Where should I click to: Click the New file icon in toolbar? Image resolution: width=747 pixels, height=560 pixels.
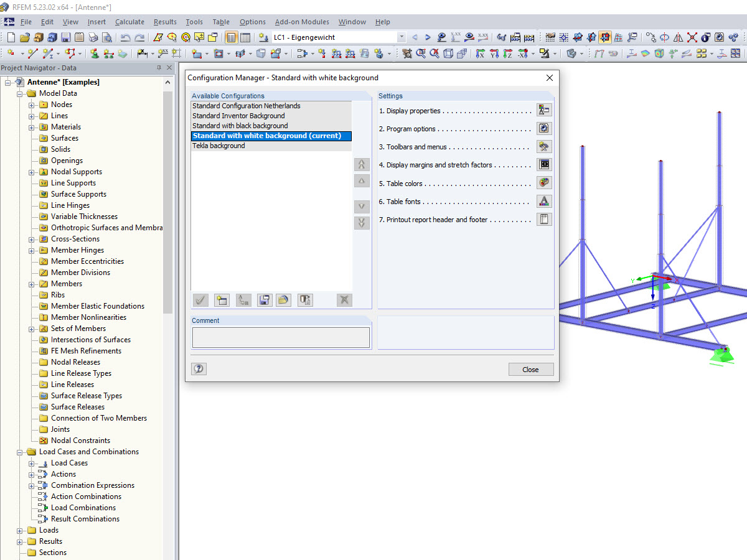click(11, 38)
